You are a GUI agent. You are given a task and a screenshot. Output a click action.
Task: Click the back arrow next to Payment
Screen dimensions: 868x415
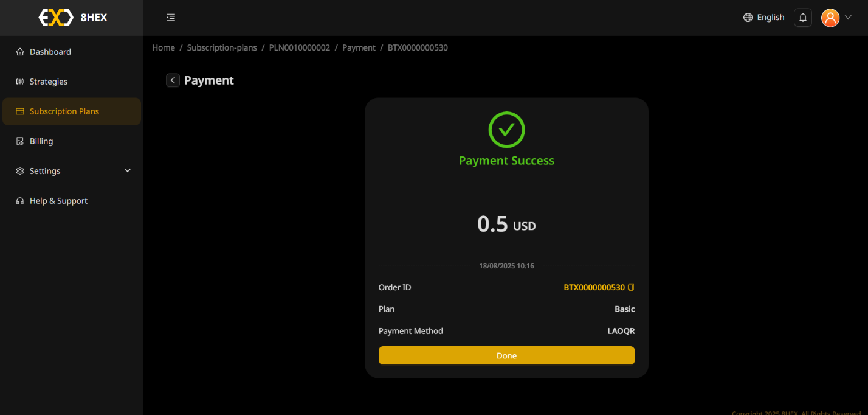[x=173, y=80]
